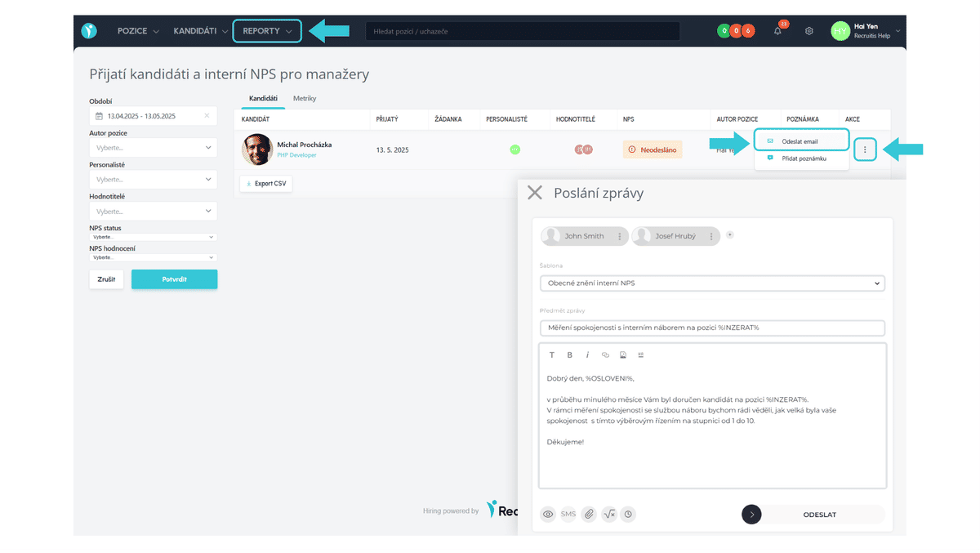
Task: Click the calendar icon in Období field
Action: click(100, 117)
